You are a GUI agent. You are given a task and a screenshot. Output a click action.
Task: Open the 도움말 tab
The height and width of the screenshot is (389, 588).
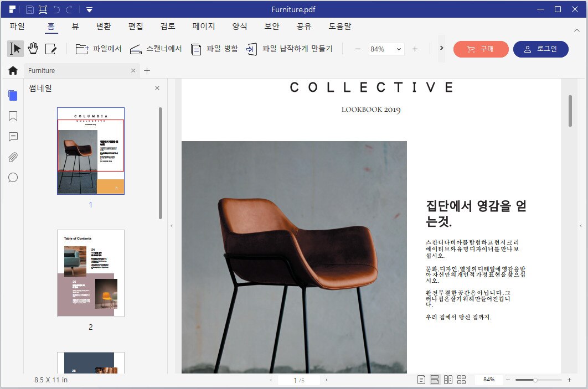click(340, 26)
